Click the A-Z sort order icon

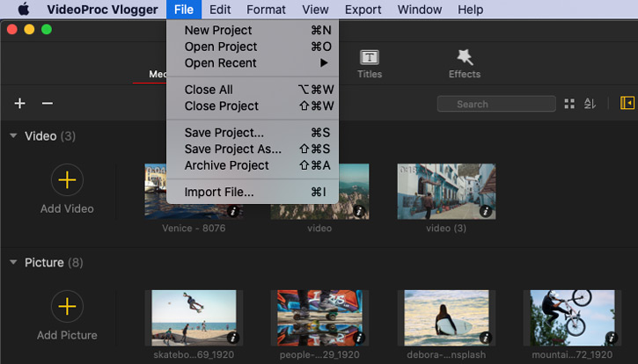[x=590, y=104]
